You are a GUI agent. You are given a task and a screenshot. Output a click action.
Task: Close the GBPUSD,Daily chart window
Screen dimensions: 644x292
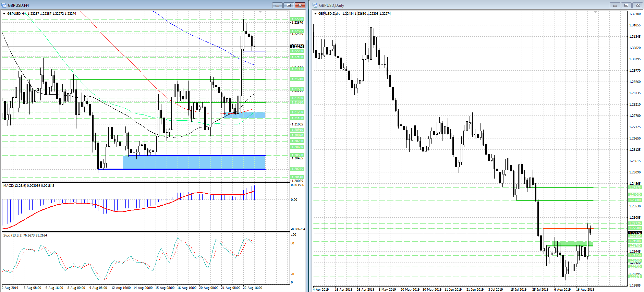(x=637, y=5)
